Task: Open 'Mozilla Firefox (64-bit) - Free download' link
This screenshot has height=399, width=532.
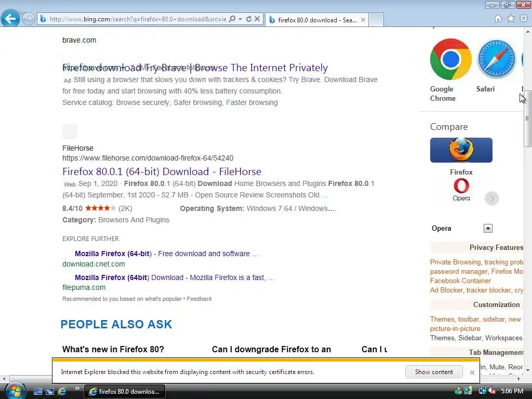Action: pyautogui.click(x=167, y=254)
